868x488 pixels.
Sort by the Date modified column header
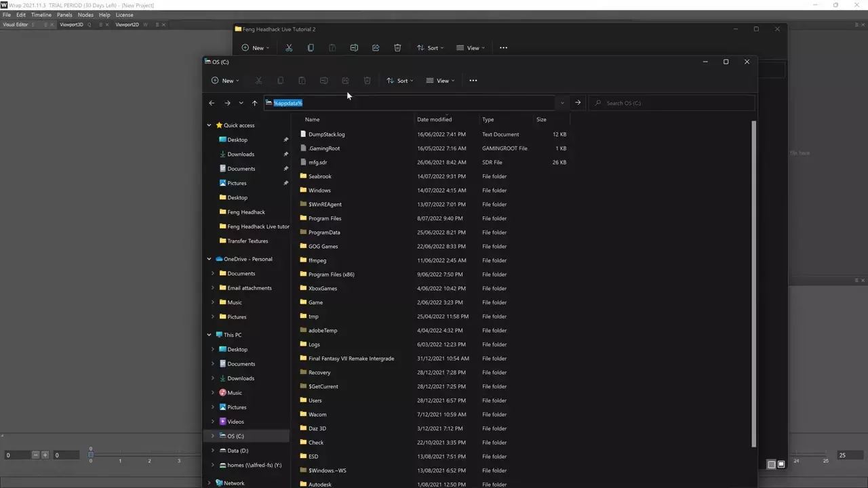[434, 119]
